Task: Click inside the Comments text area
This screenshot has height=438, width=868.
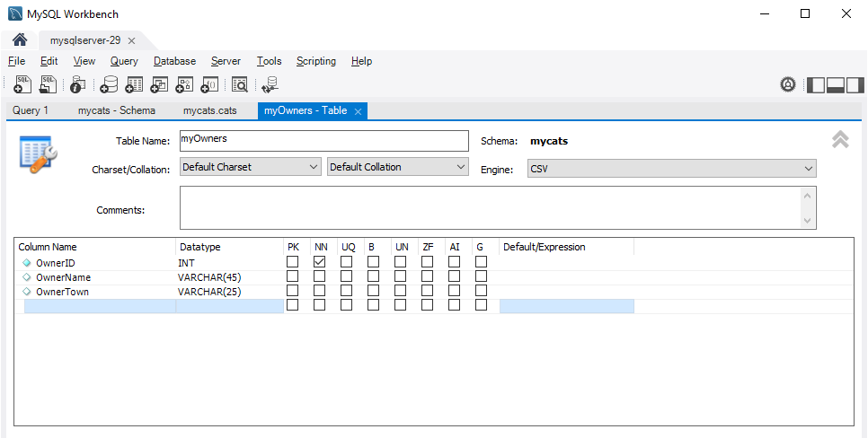Action: (x=491, y=207)
